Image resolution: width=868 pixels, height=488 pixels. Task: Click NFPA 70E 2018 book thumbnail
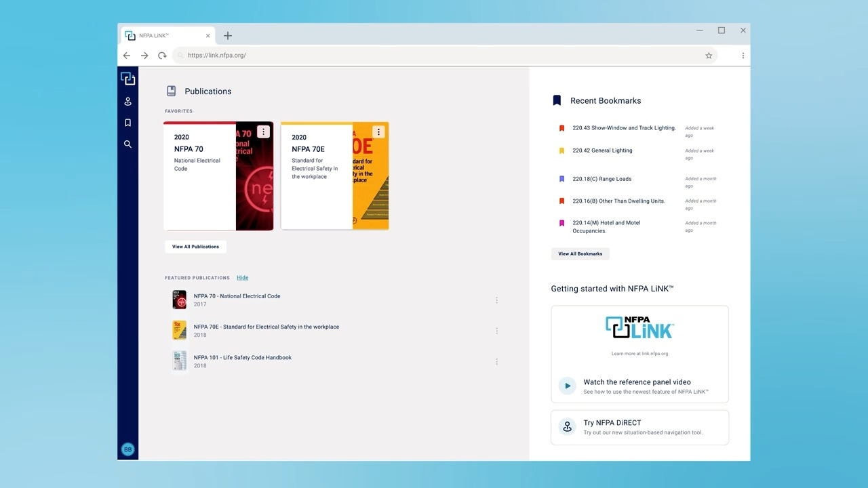point(179,330)
